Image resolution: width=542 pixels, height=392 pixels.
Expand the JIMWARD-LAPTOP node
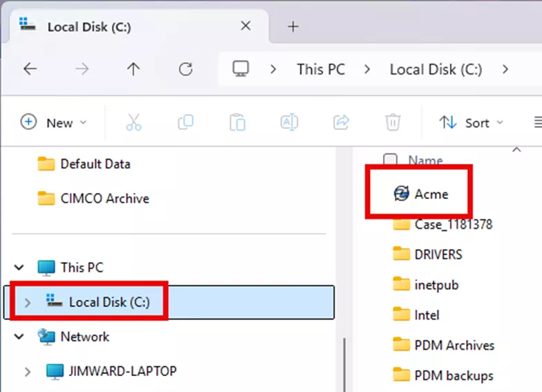coord(28,372)
